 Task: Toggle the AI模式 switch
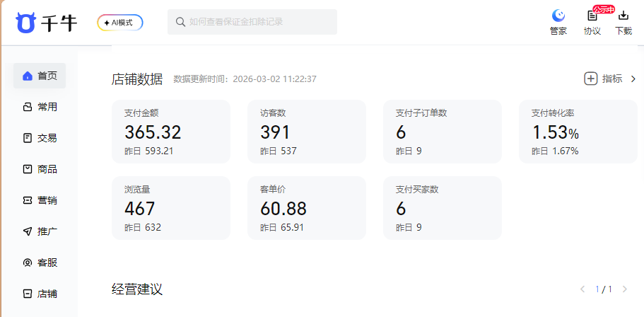point(120,23)
